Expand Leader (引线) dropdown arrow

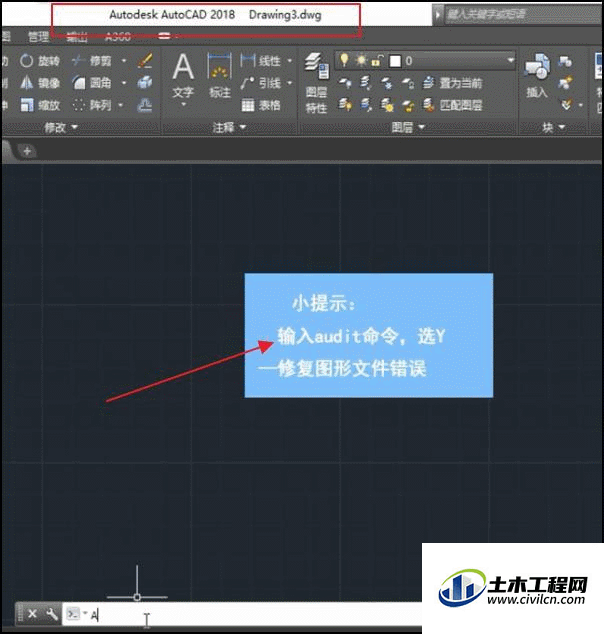pyautogui.click(x=289, y=83)
